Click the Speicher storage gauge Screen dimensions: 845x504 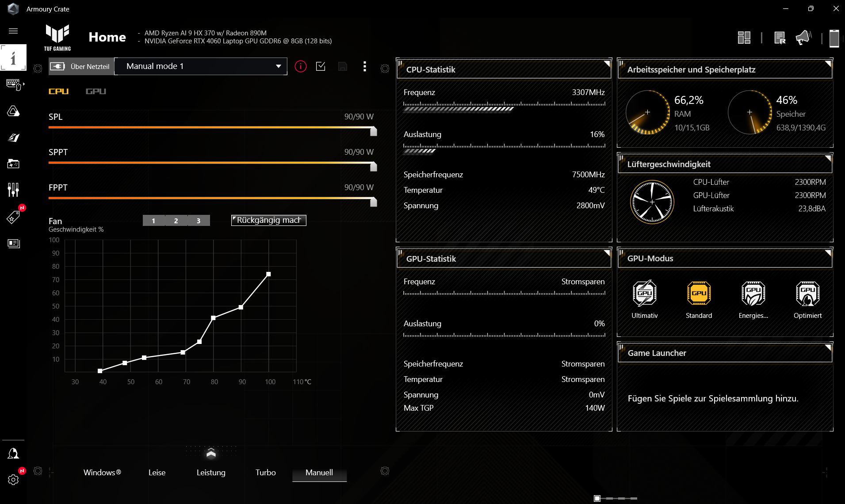tap(749, 112)
